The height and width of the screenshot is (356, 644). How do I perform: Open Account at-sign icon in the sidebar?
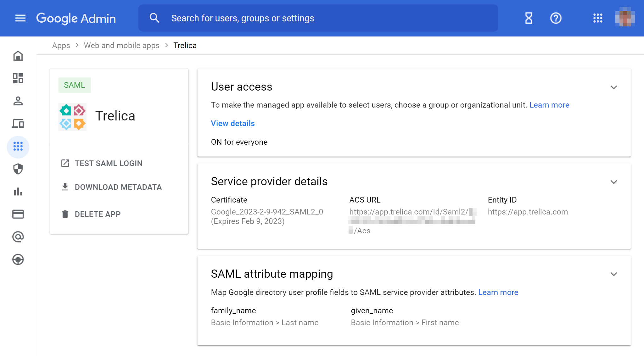click(x=18, y=237)
